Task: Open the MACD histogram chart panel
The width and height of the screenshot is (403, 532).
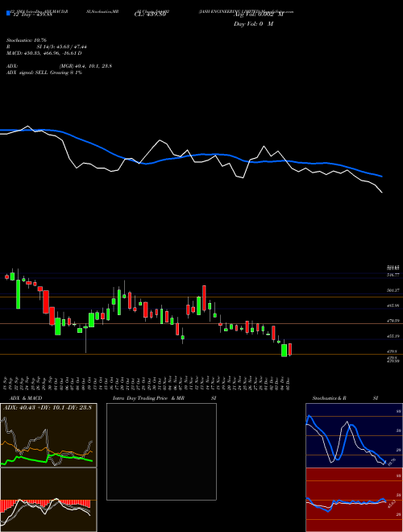Action: (48, 500)
